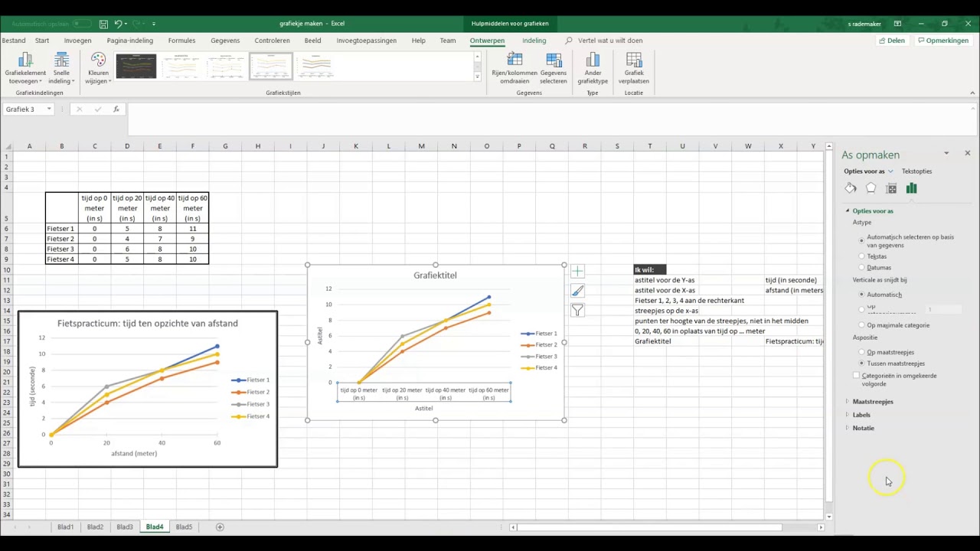The width and height of the screenshot is (980, 551).
Task: Select Op maximale categorie option
Action: click(862, 325)
